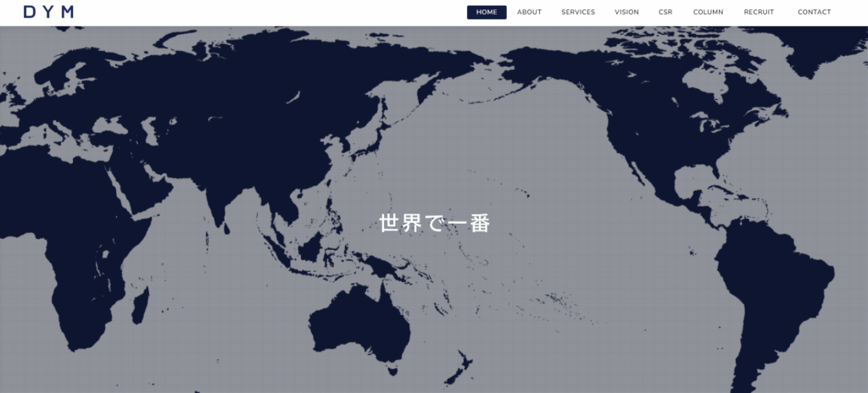Go to the SERVICES menu item
This screenshot has width=868, height=393.
click(x=578, y=12)
